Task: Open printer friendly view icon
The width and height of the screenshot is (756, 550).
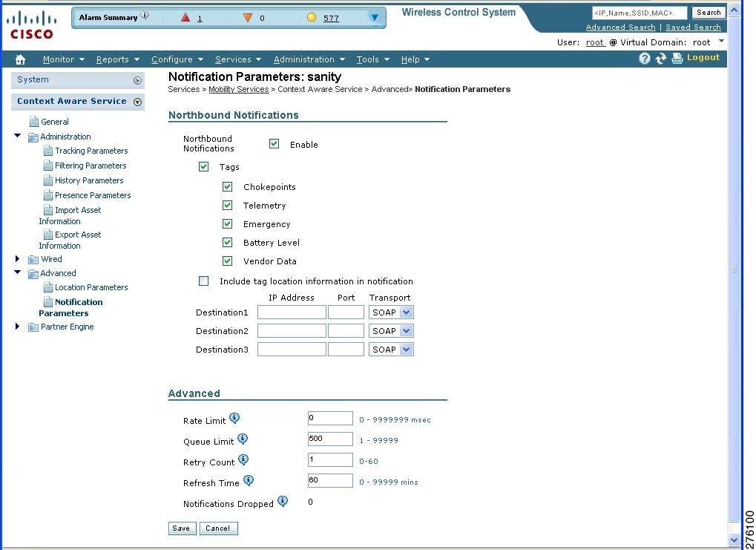Action: click(677, 59)
